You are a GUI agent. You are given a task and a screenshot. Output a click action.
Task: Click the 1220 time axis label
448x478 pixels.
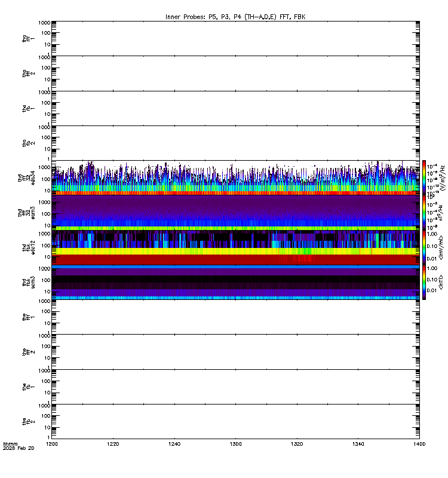[x=113, y=444]
